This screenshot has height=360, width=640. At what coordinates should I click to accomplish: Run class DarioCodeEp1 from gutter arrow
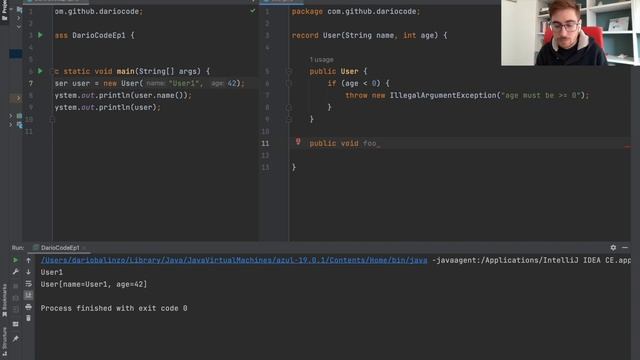click(x=40, y=36)
